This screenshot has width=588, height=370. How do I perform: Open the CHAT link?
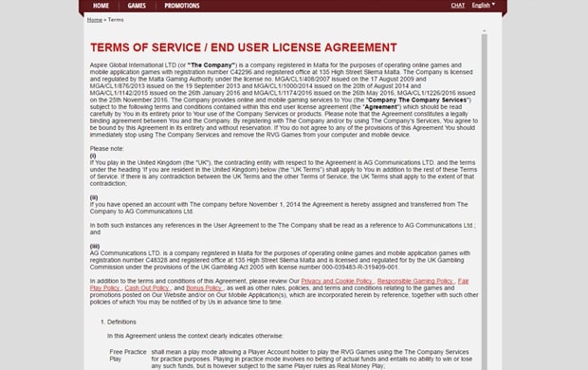pos(457,6)
